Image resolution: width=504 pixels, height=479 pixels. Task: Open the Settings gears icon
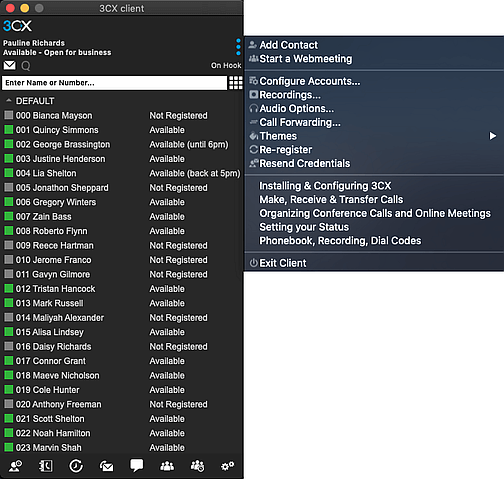pyautogui.click(x=228, y=466)
